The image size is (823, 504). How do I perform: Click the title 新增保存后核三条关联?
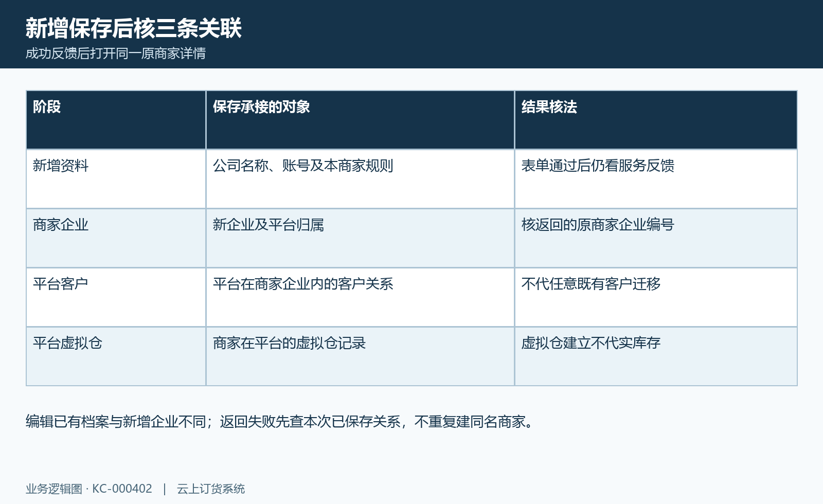pyautogui.click(x=134, y=28)
